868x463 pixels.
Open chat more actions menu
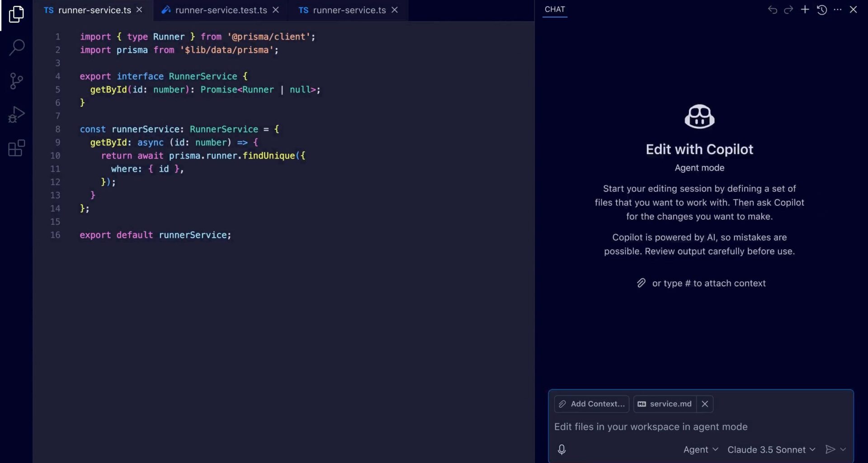click(x=838, y=9)
